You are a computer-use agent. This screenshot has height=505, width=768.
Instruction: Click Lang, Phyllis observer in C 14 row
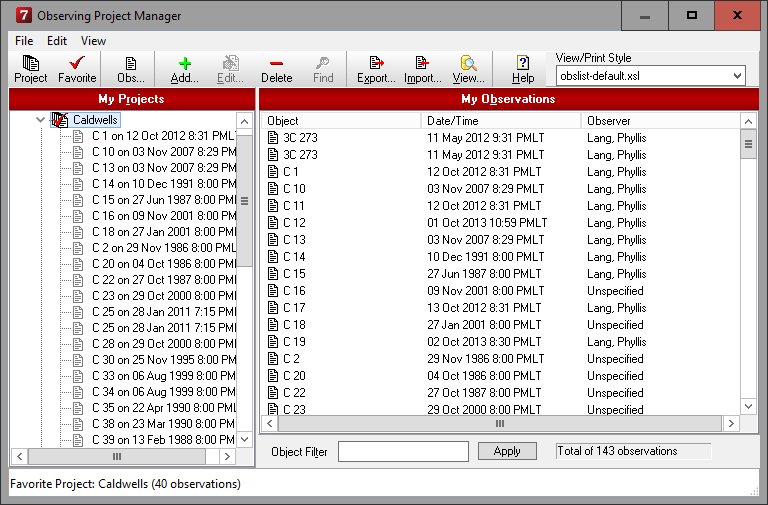[x=617, y=257]
